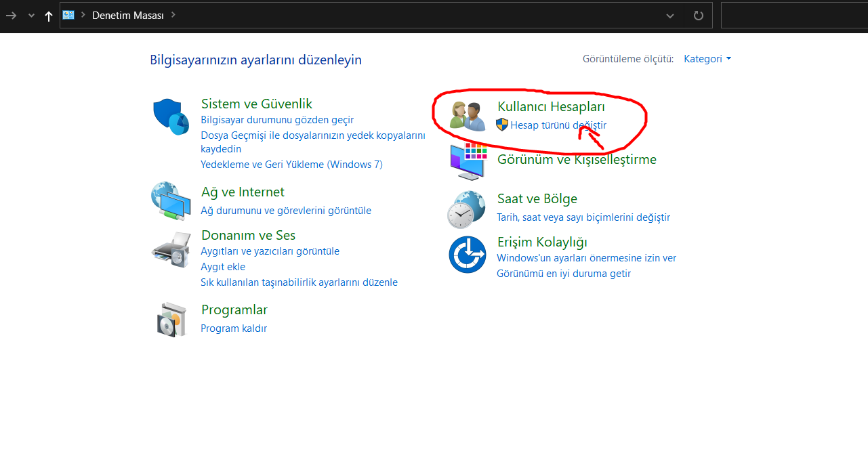
Task: Click the shield icon beside Hesap türünü değiştir
Action: 502,125
